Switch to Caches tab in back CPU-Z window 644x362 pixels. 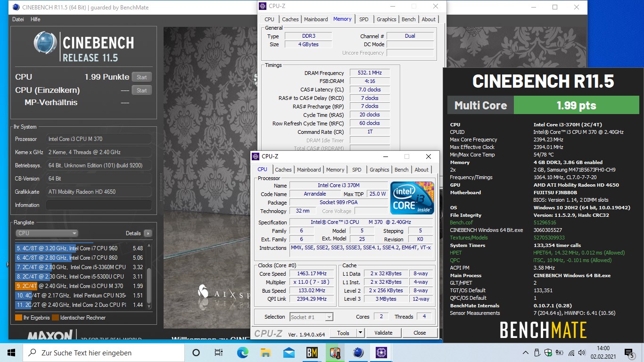coord(290,19)
